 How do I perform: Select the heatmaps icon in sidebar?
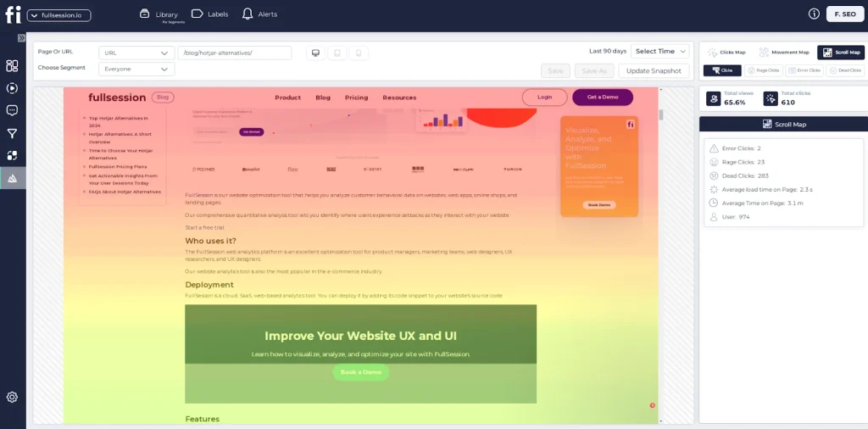coord(12,178)
